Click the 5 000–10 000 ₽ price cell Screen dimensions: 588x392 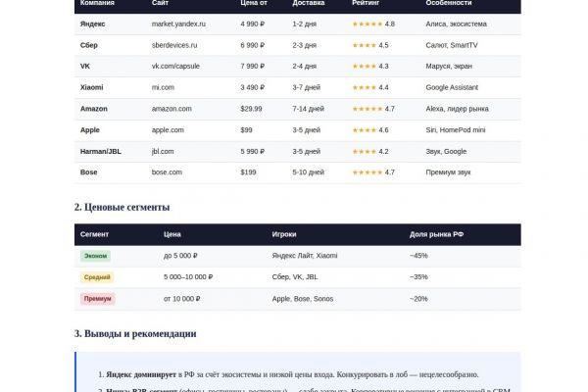click(x=188, y=277)
